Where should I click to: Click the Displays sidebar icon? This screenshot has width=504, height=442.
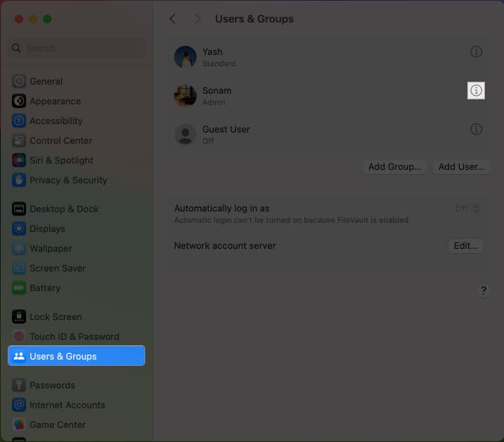[19, 228]
